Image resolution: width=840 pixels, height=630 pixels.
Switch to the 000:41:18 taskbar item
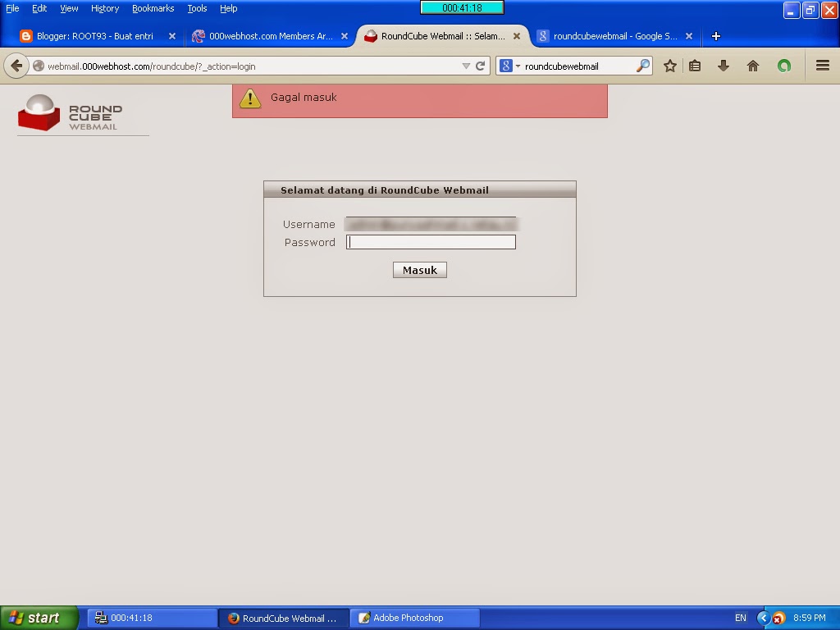151,618
